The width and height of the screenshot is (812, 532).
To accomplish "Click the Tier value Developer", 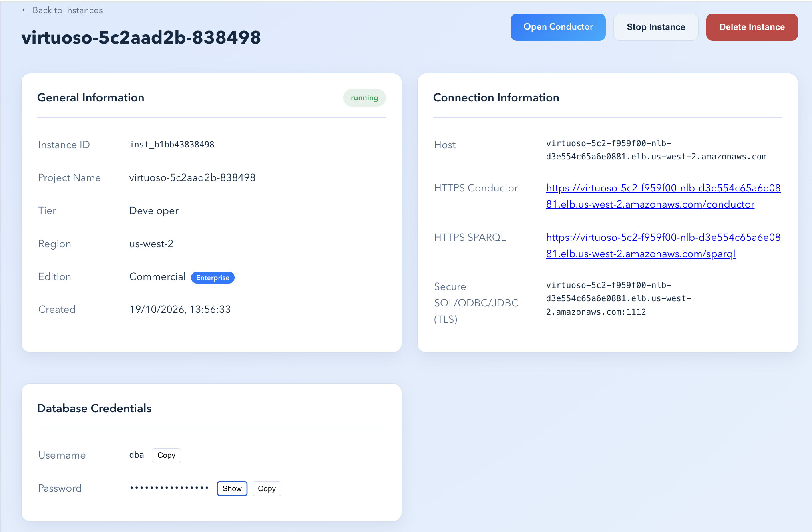I will 154,211.
